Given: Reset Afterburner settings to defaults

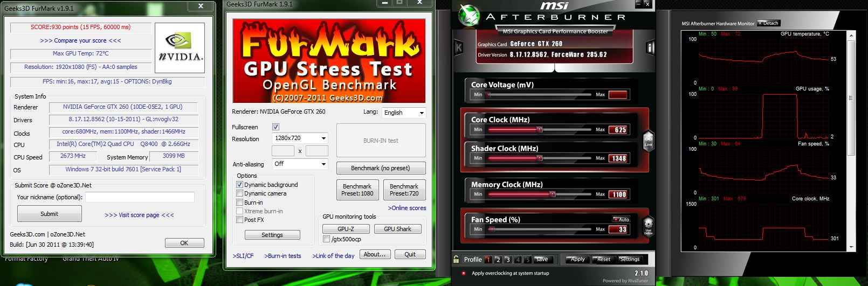Looking at the screenshot, I should [x=604, y=259].
